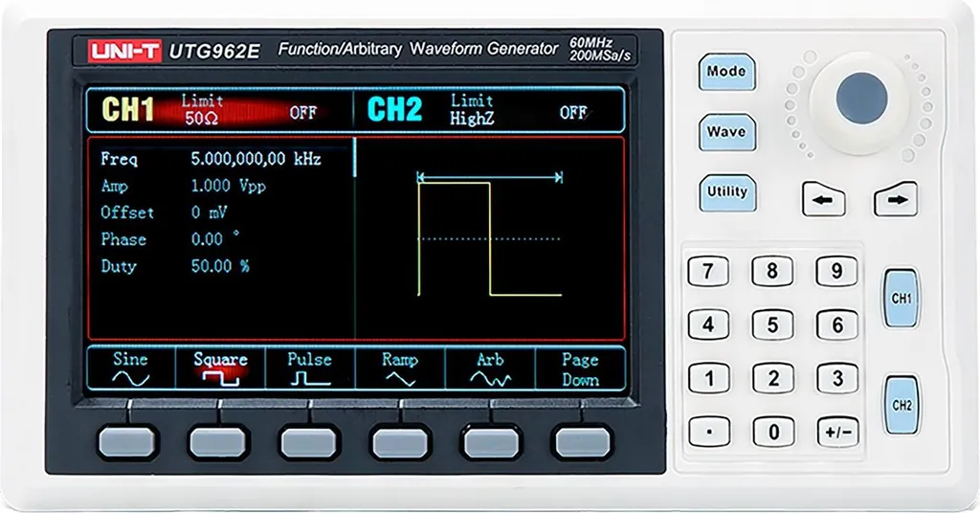Push the physical softkey below Pulse
This screenshot has width=980, height=513.
pos(309,442)
